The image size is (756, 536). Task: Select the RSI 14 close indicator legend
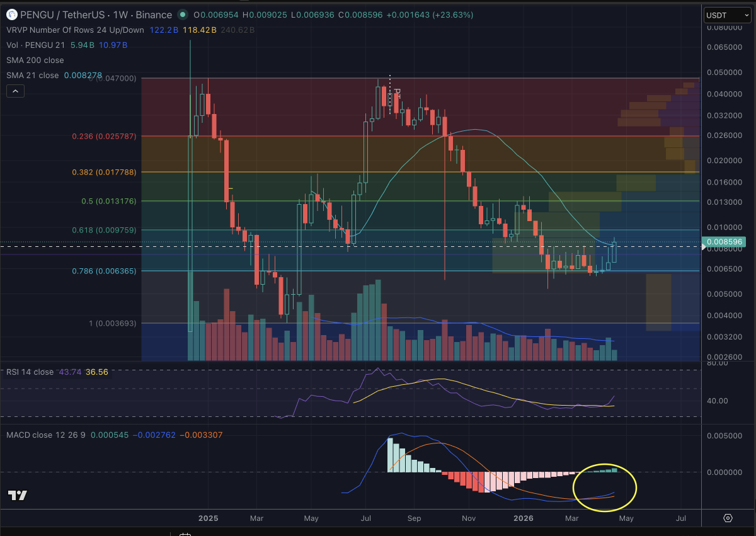click(x=30, y=372)
